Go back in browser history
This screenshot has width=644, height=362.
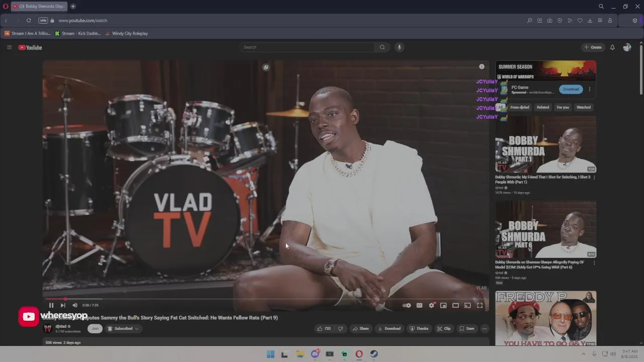click(6, 21)
